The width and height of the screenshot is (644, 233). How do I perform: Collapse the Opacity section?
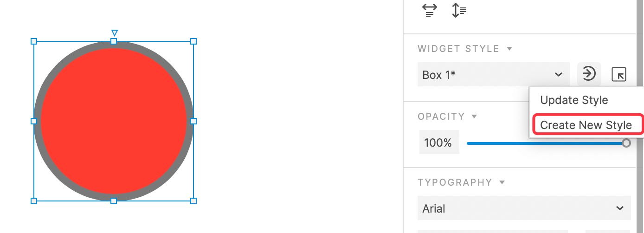[x=474, y=116]
